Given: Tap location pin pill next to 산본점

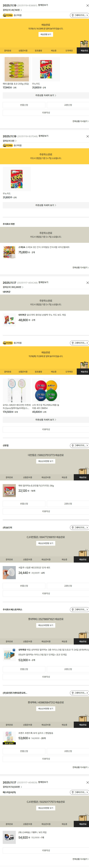Looking at the screenshot, I should pos(79,445).
